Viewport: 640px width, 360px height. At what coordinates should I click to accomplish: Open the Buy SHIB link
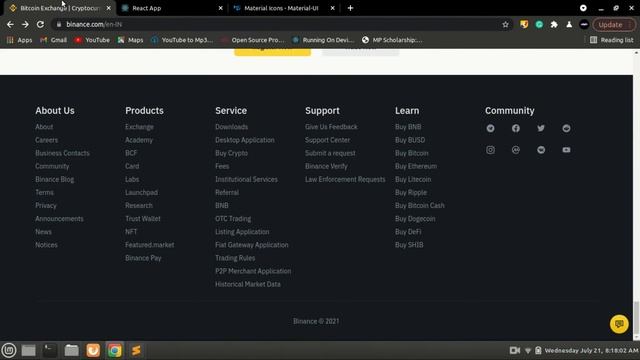pos(409,245)
